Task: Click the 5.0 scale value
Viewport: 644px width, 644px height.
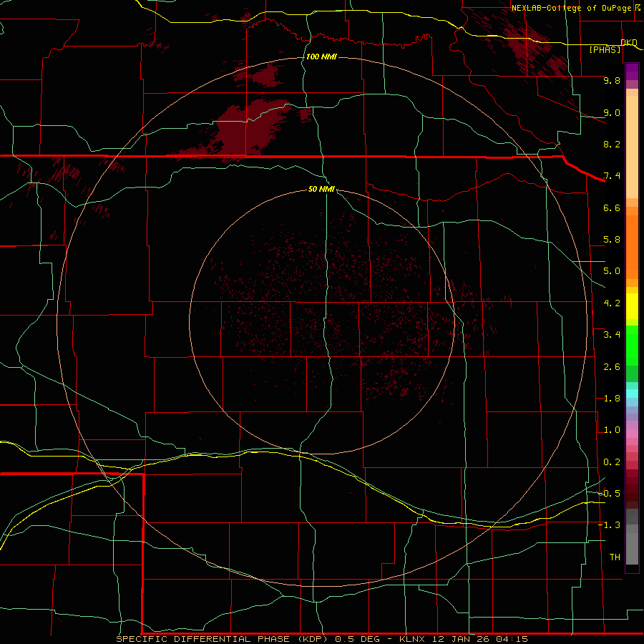Action: coord(612,271)
